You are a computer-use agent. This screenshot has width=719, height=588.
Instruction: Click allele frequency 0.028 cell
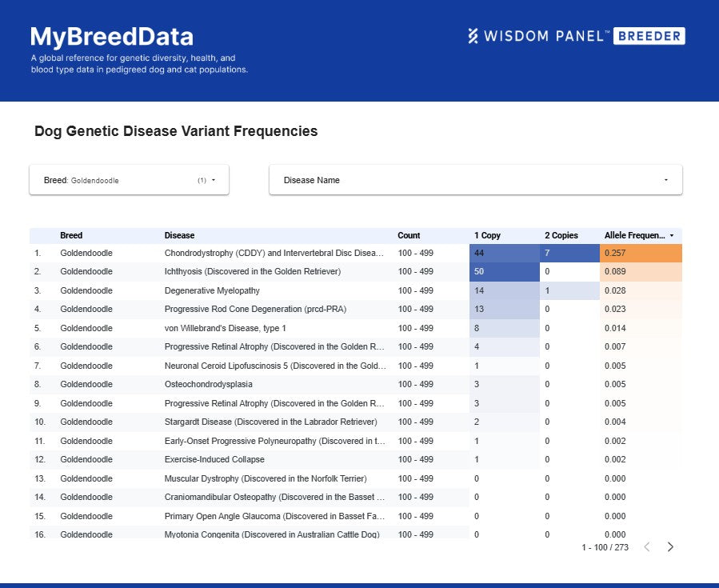[x=641, y=290]
